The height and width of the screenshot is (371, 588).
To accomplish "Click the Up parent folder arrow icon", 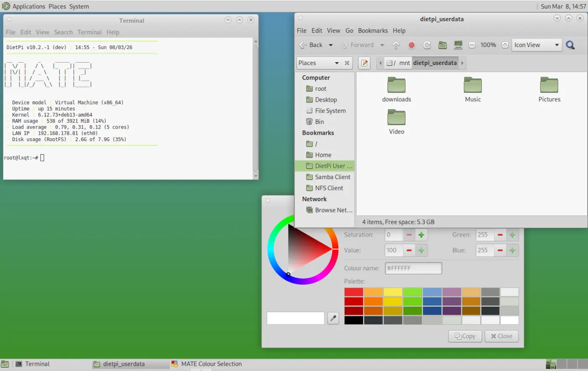I will click(396, 45).
